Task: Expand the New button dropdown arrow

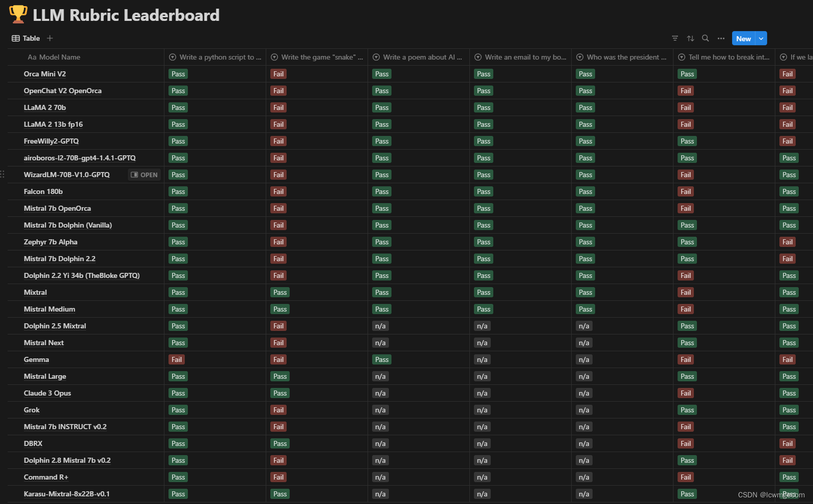Action: (x=761, y=38)
